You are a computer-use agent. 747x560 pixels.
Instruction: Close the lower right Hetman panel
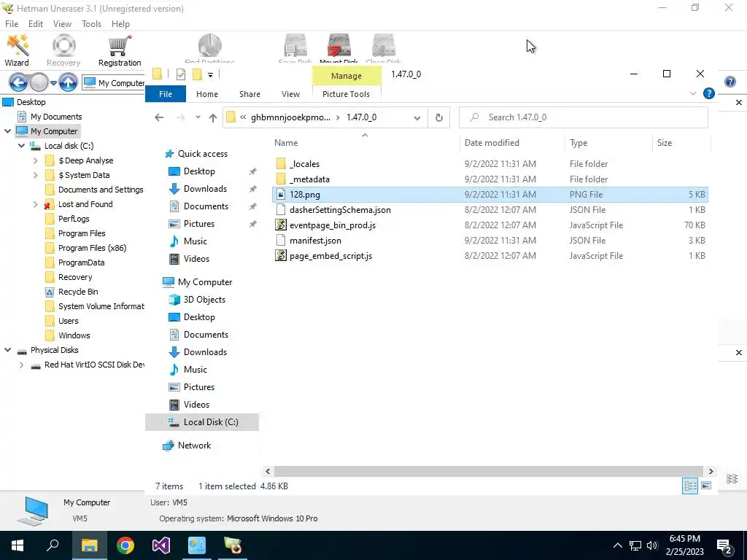coord(738,352)
